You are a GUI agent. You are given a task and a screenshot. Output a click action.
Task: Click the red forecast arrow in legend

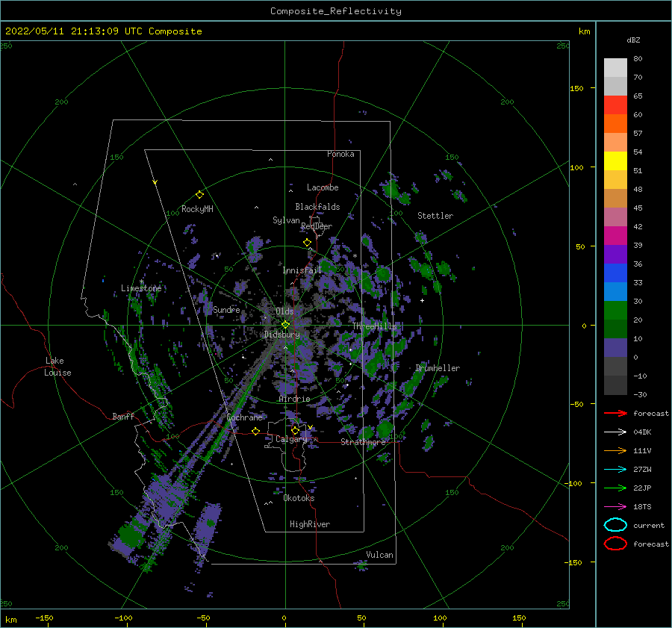tap(615, 413)
